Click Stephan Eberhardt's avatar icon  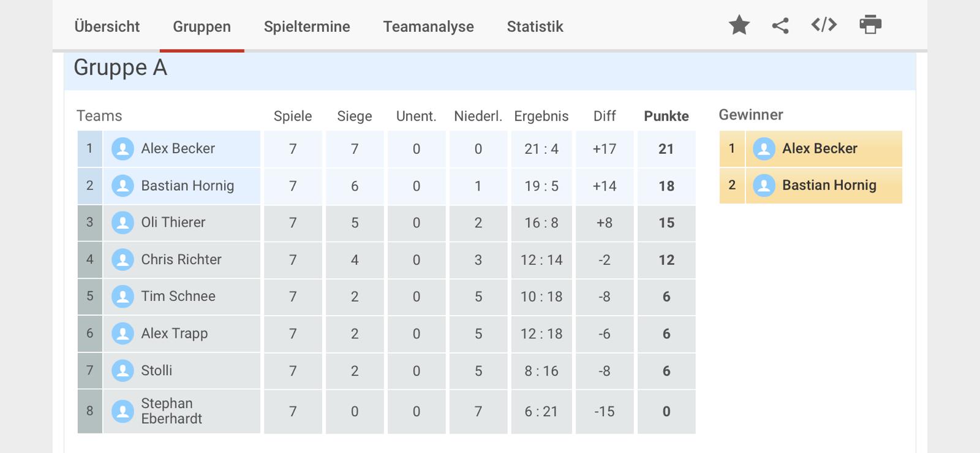coord(123,411)
